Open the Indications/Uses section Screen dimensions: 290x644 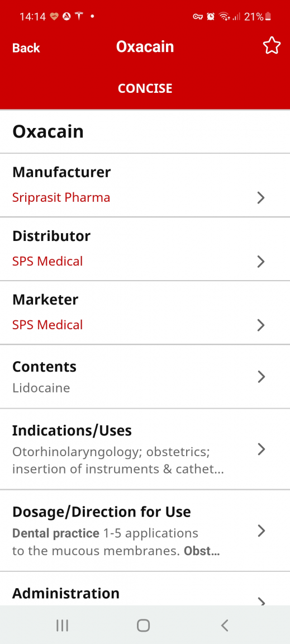(x=145, y=449)
